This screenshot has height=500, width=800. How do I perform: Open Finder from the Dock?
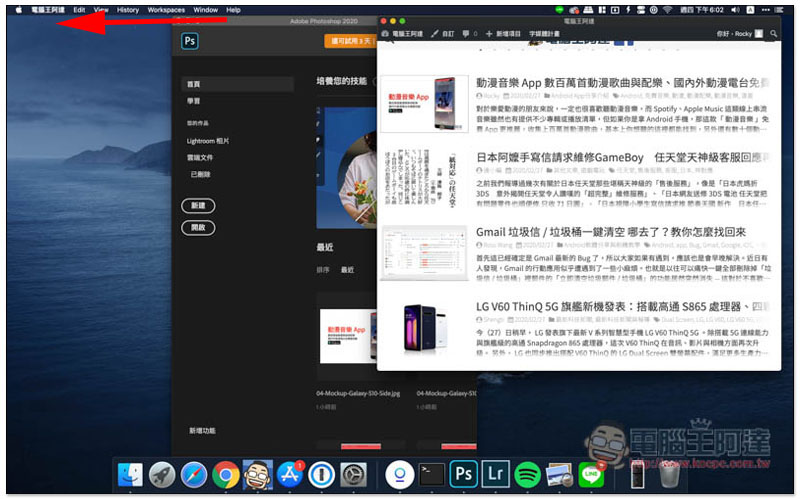(130, 474)
